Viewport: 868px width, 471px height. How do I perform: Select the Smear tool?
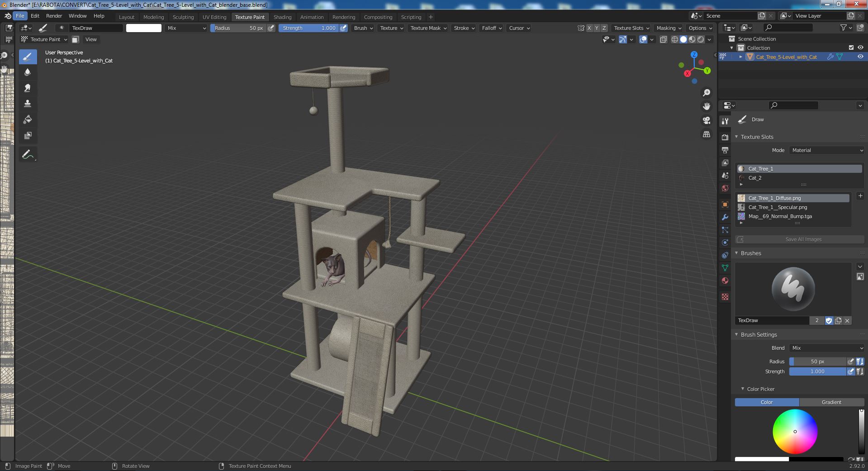point(28,88)
